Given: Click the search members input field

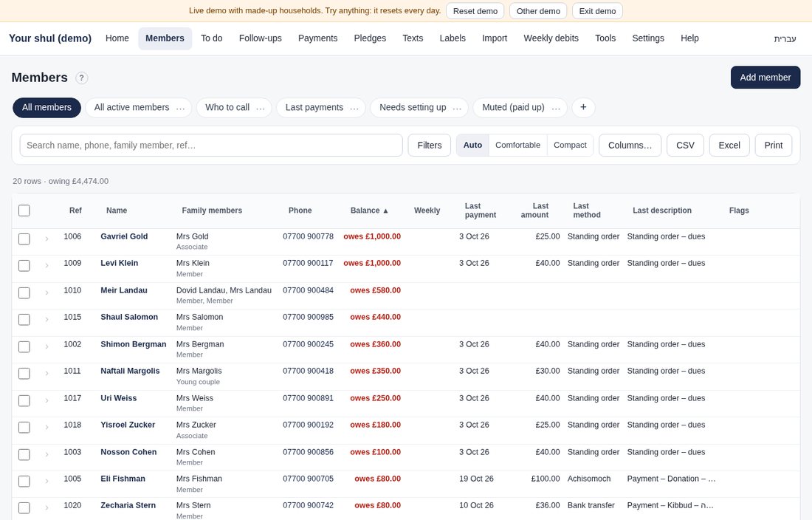Looking at the screenshot, I should 211,145.
